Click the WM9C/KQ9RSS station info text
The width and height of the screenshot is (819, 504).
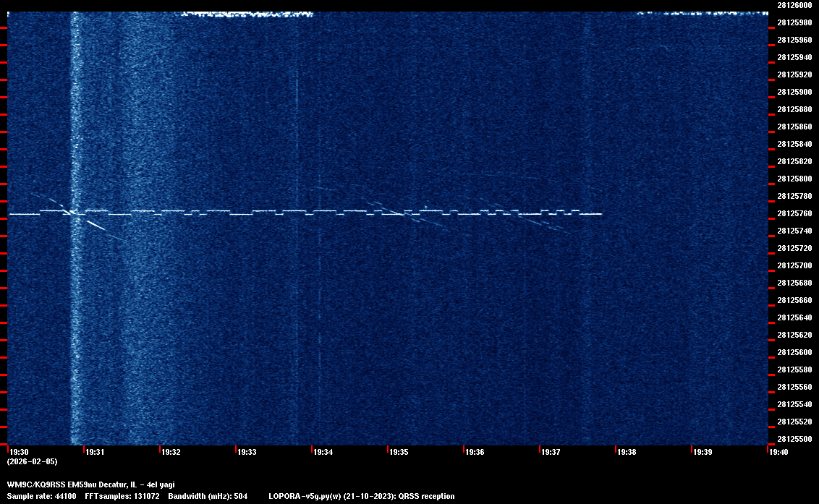coord(90,484)
